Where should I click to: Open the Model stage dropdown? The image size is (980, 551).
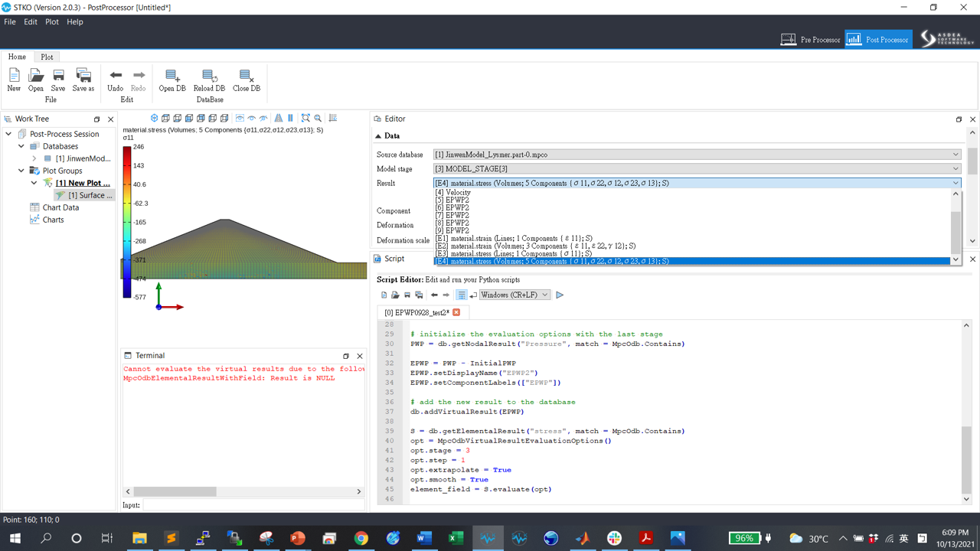[697, 169]
